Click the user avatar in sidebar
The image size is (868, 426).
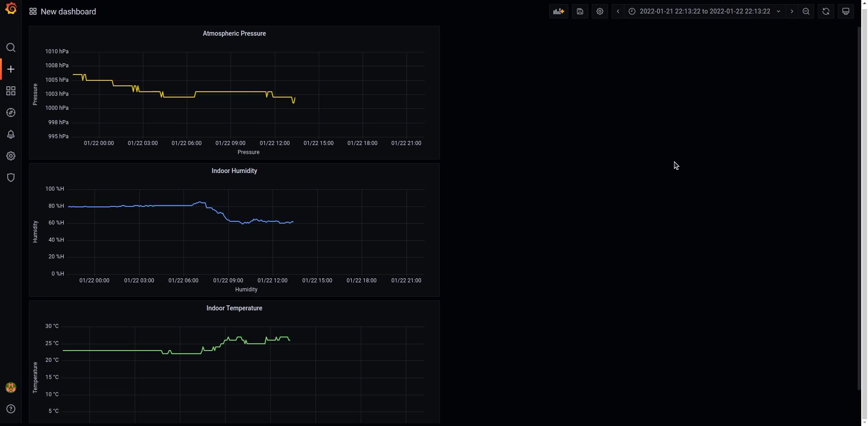11,388
